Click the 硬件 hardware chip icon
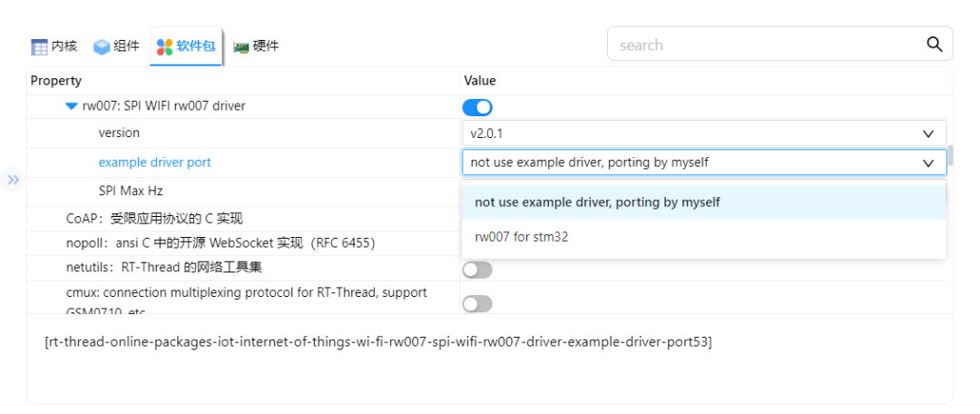This screenshot has height=414, width=980. (241, 46)
